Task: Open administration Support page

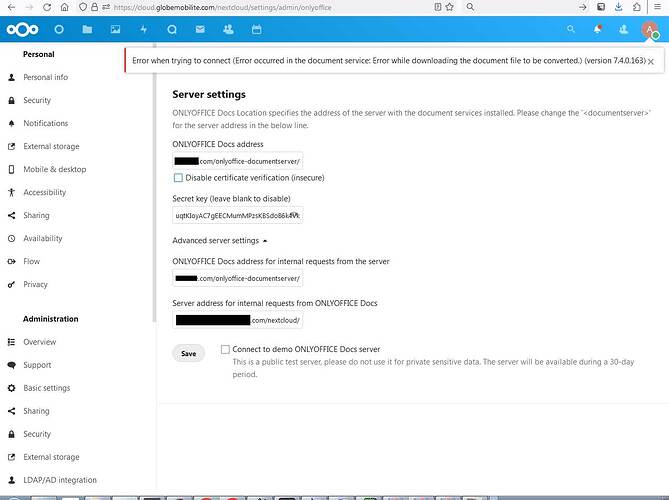Action: click(37, 365)
